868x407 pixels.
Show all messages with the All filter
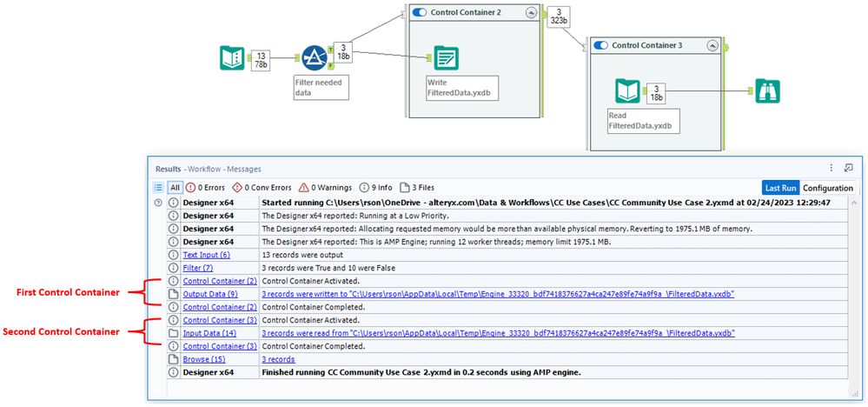coord(175,188)
